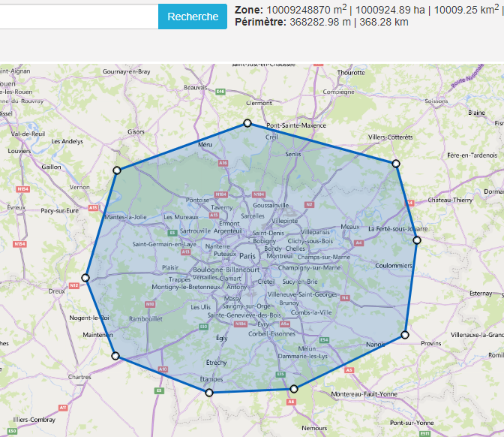The width and height of the screenshot is (504, 437).
Task: Click the Paris city label
Action: coord(247,256)
